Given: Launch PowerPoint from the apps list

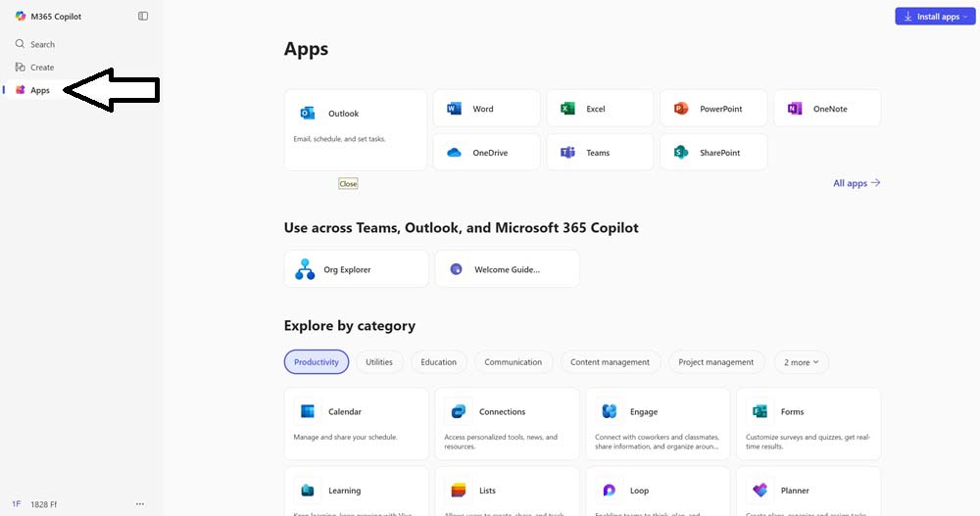Looking at the screenshot, I should pyautogui.click(x=712, y=109).
